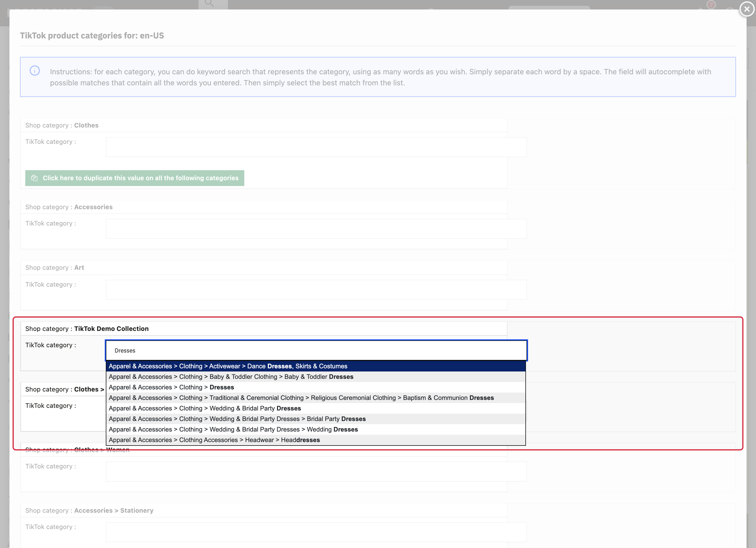Click TikTok category field for Accessories > Stationery
This screenshot has height=548, width=756.
(x=316, y=532)
